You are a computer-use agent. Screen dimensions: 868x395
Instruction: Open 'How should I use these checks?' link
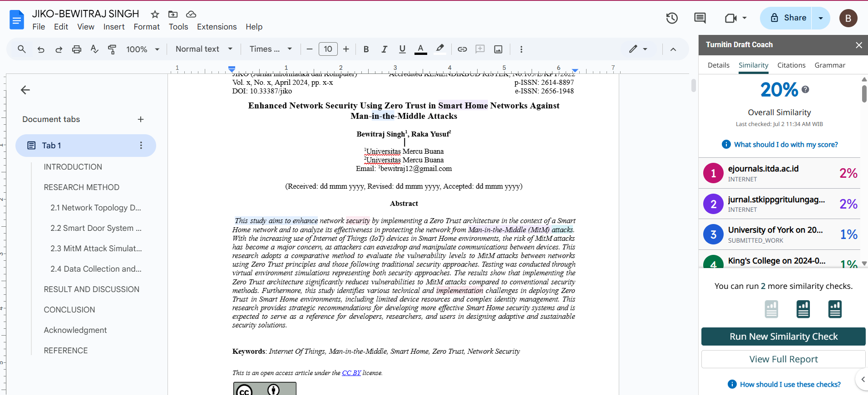(x=790, y=385)
